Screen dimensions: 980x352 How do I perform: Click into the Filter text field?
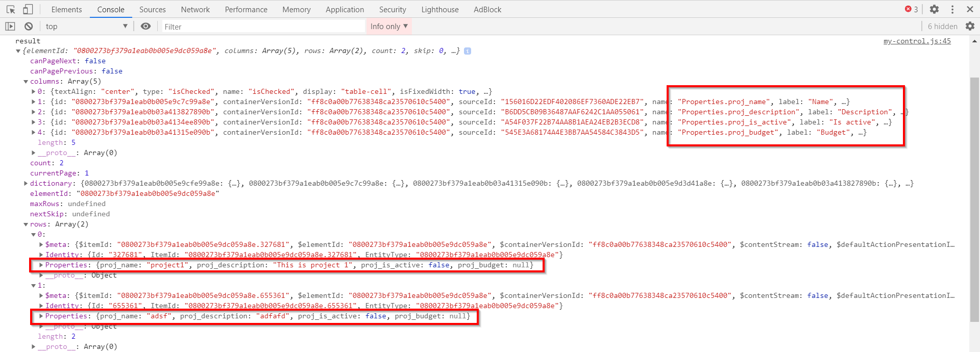coord(263,27)
